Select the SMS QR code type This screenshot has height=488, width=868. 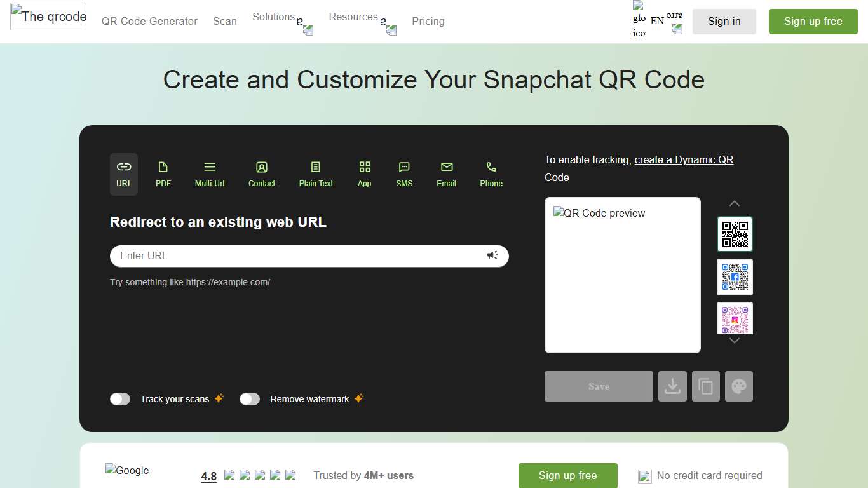pos(403,173)
